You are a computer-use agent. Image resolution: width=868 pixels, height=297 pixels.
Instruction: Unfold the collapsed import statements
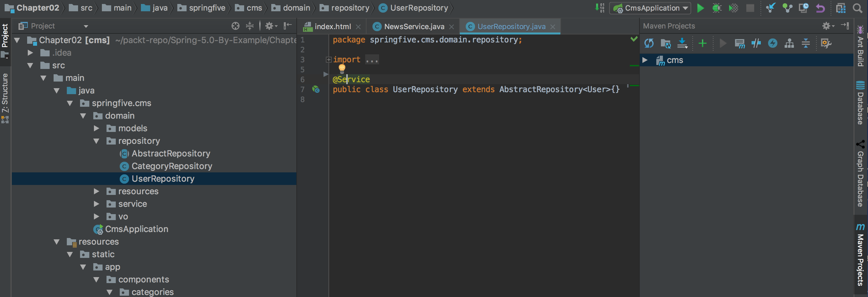click(x=328, y=60)
